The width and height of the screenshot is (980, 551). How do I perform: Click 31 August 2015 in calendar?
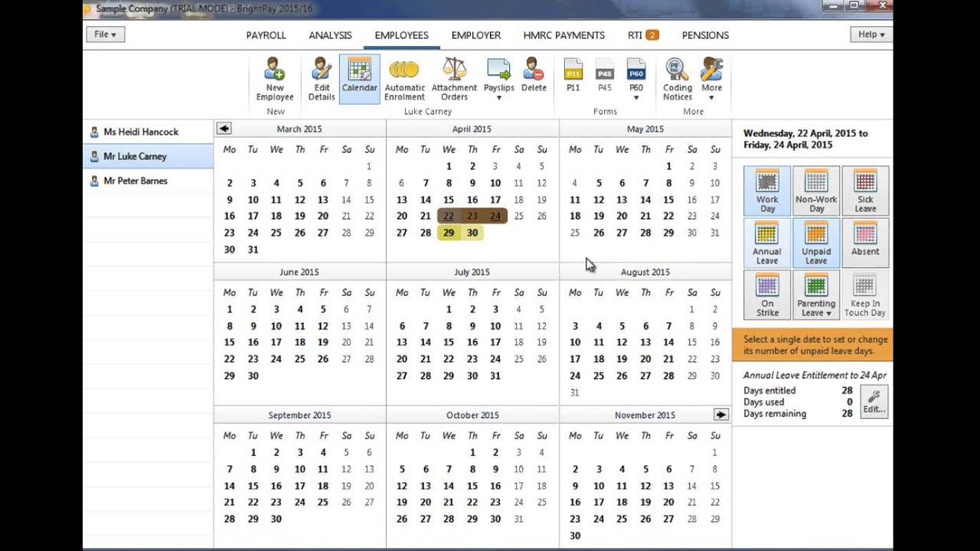click(x=575, y=393)
